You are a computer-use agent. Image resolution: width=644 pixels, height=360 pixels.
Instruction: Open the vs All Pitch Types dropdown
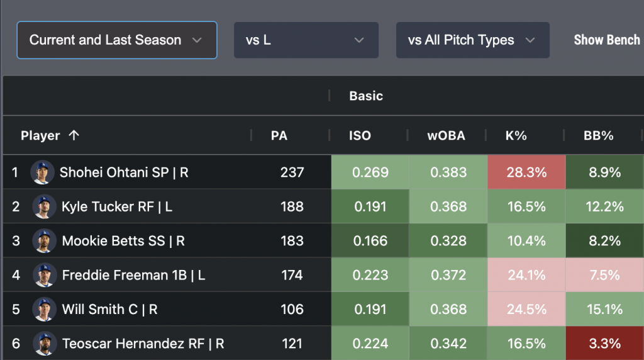[472, 40]
